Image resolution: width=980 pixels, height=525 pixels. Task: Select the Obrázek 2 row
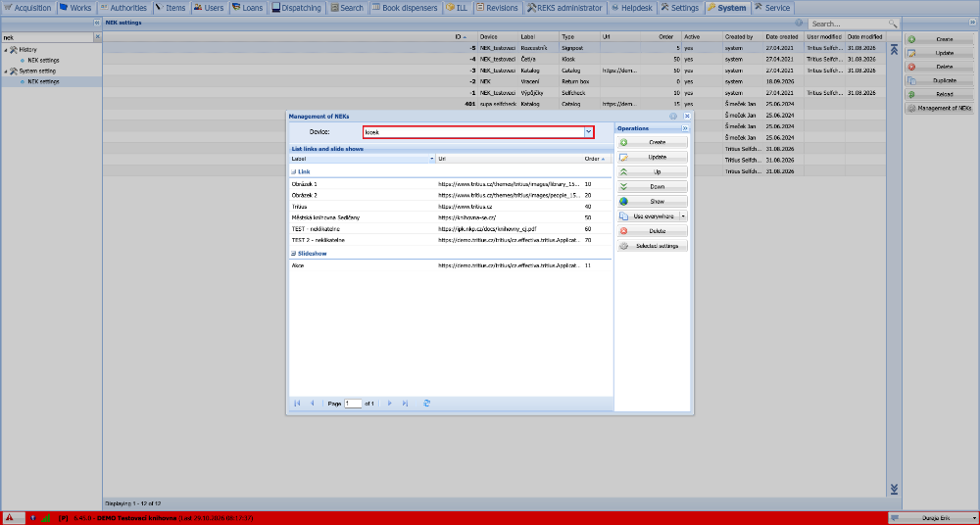(x=451, y=195)
